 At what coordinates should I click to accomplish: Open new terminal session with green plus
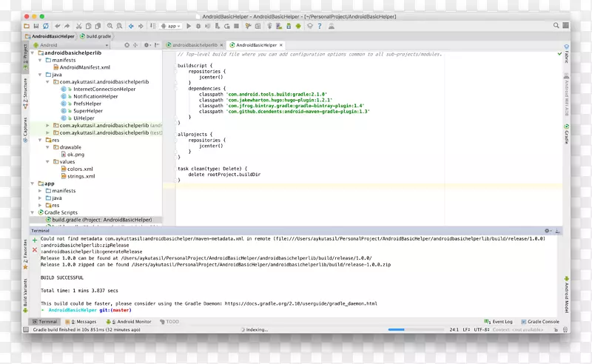(x=35, y=240)
